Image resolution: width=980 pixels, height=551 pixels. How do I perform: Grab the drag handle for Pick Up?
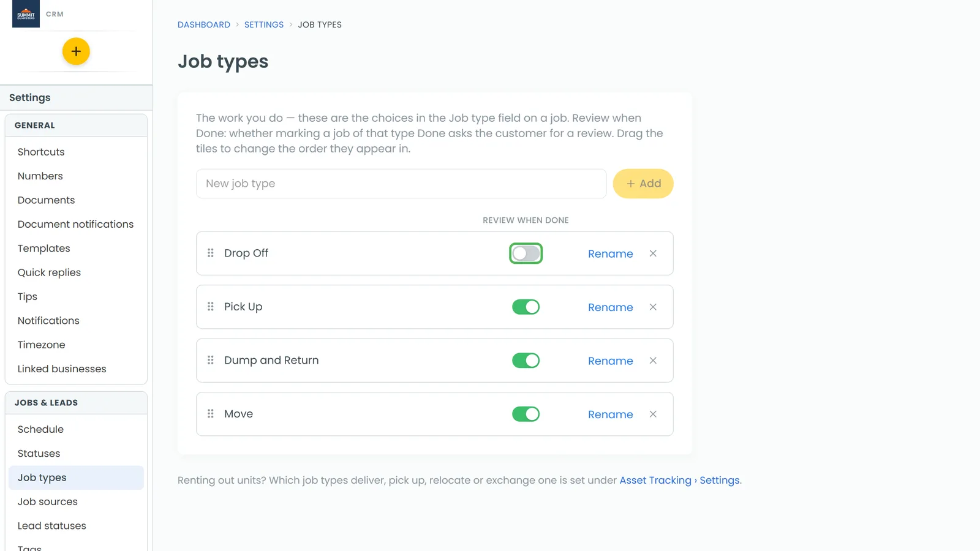click(x=211, y=307)
